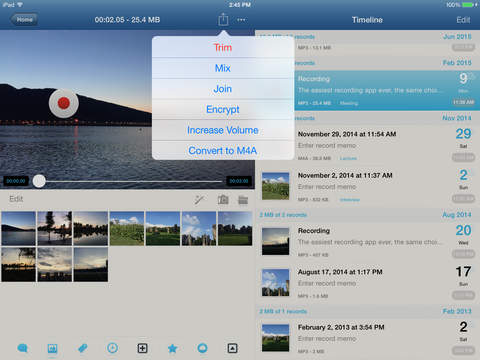Click the tag icon in bottom toolbar
Screen dimensions: 480x360
point(82,348)
